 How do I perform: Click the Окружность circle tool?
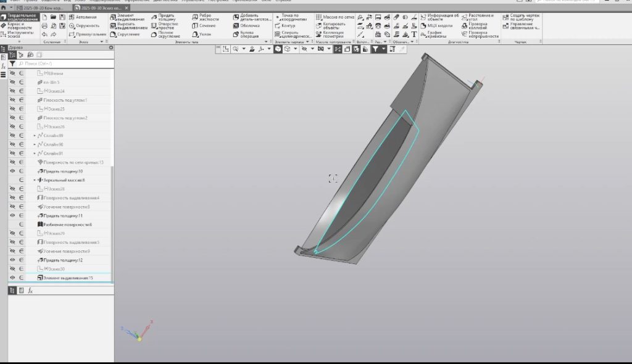pyautogui.click(x=84, y=26)
